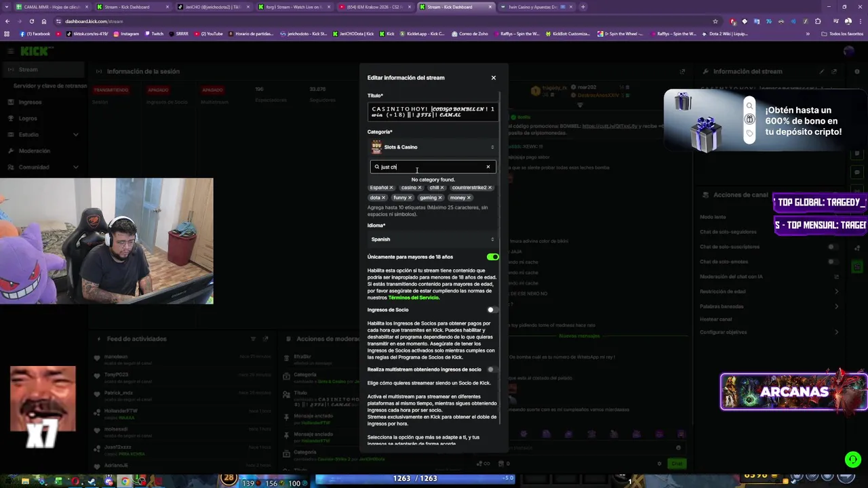Open Todos los favoritos folder
The width and height of the screenshot is (868, 488).
click(x=842, y=34)
